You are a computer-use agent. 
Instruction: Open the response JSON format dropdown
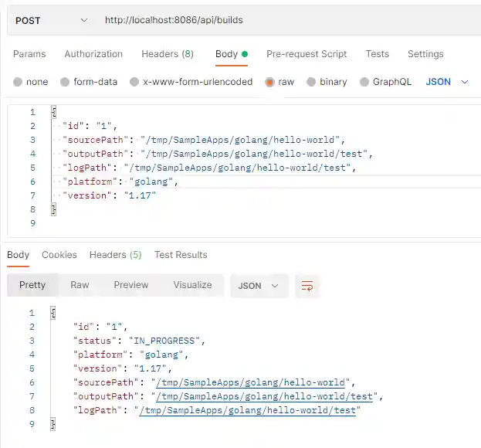(x=259, y=286)
